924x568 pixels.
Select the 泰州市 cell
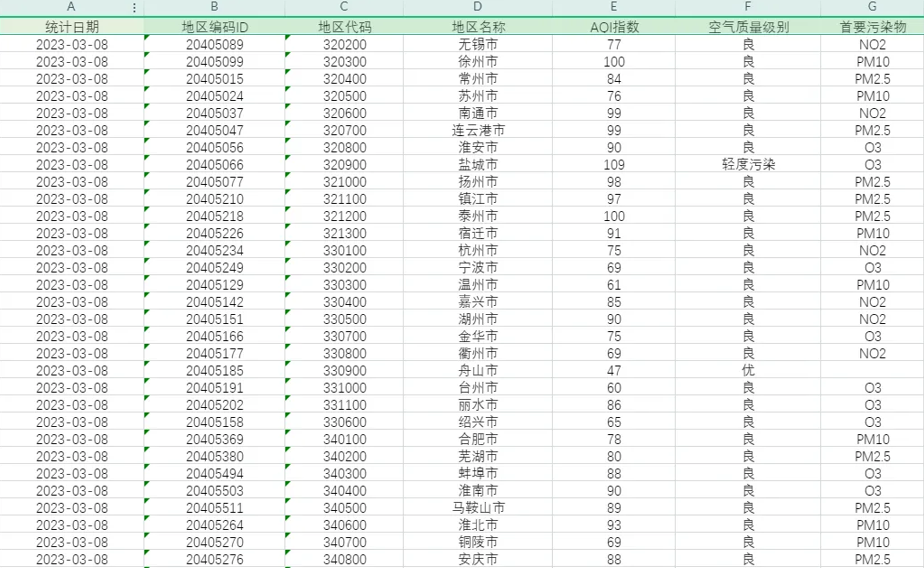[478, 216]
